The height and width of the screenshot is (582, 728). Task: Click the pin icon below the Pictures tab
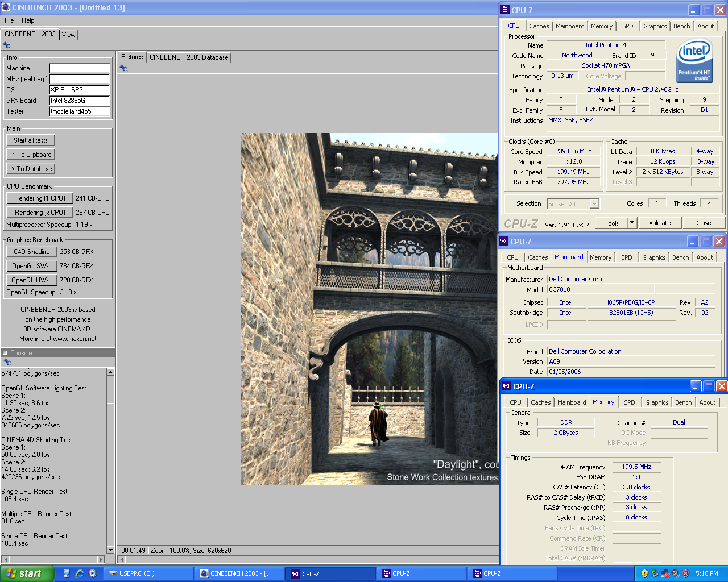[123, 68]
